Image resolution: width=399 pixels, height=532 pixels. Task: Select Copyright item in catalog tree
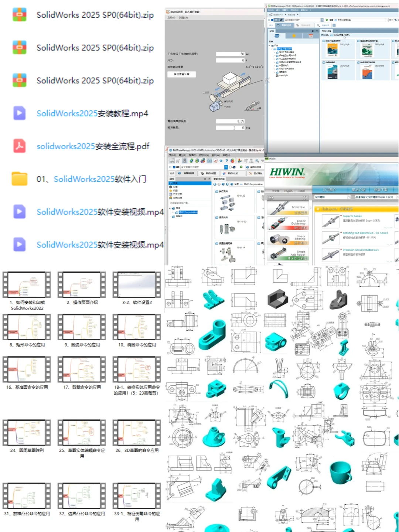283,75
